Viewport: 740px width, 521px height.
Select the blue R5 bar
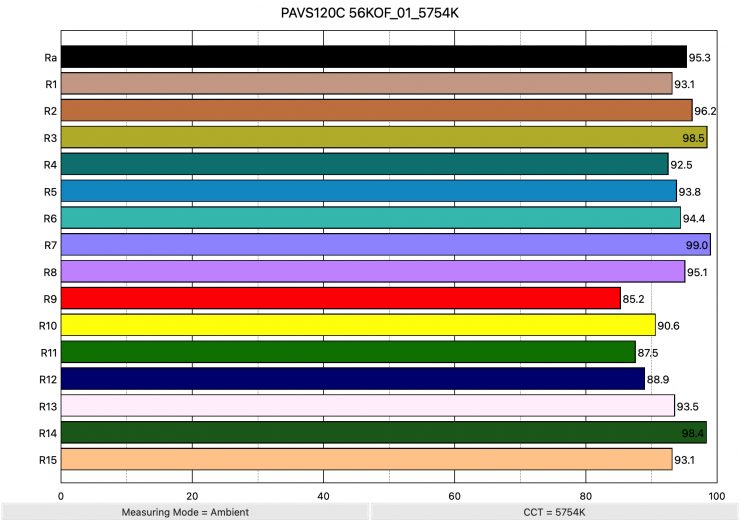369,190
